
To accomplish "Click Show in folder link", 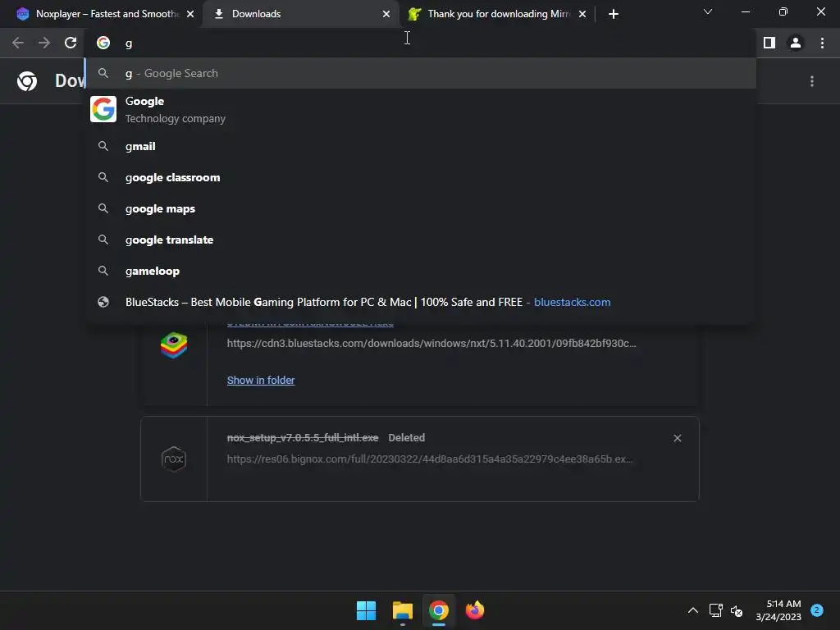I will [x=261, y=381].
